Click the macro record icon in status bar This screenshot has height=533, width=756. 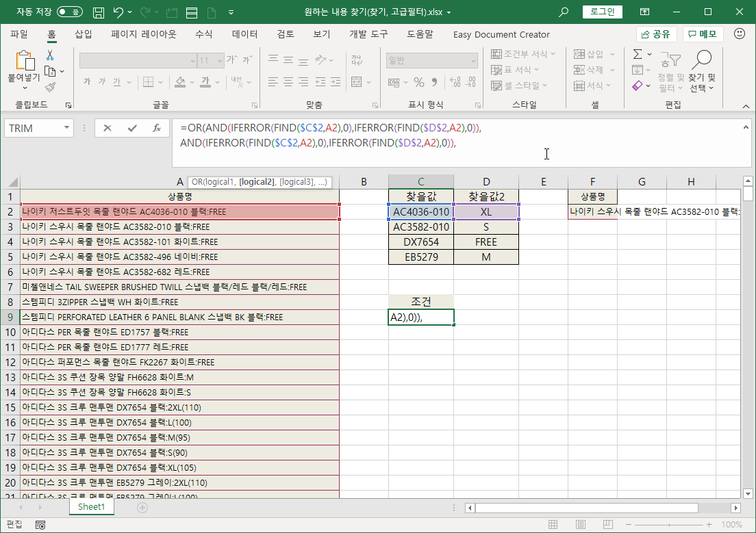click(x=40, y=524)
